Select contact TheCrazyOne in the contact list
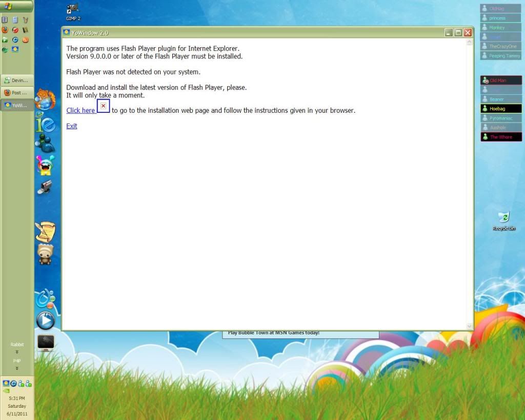 pyautogui.click(x=500, y=46)
